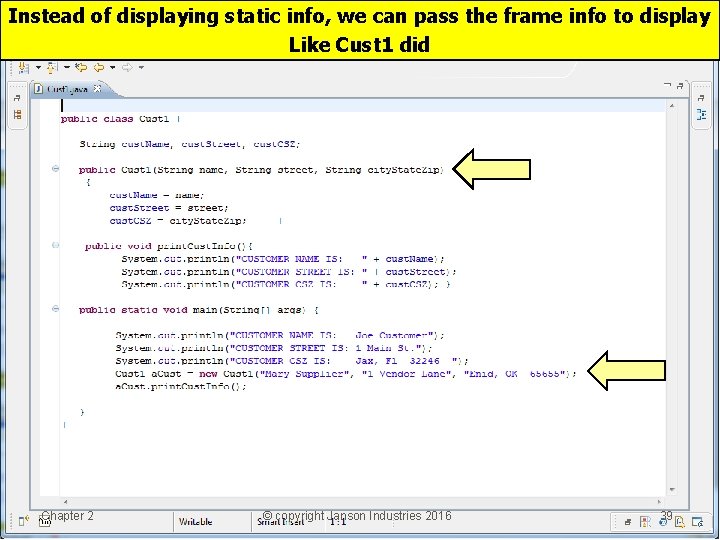Maximize the editor area

(x=680, y=85)
